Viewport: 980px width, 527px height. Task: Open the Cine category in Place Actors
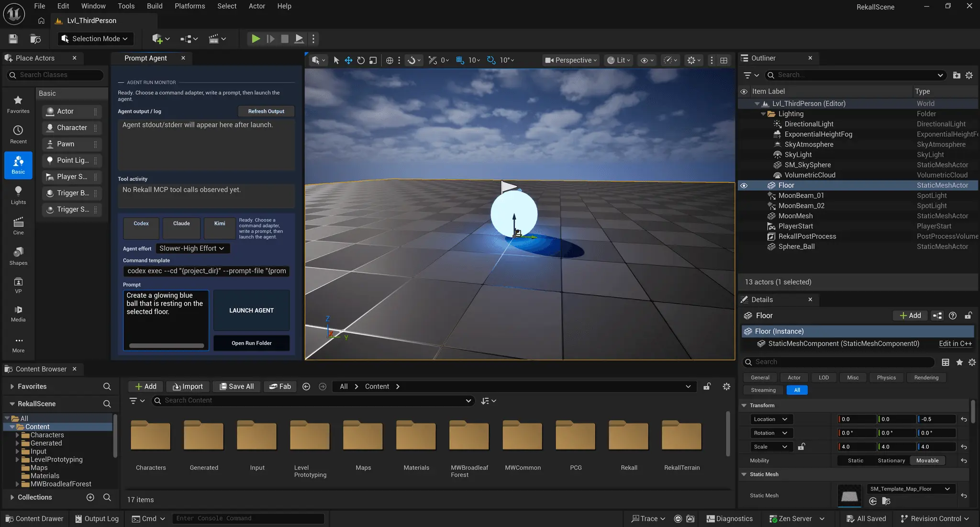click(x=18, y=226)
